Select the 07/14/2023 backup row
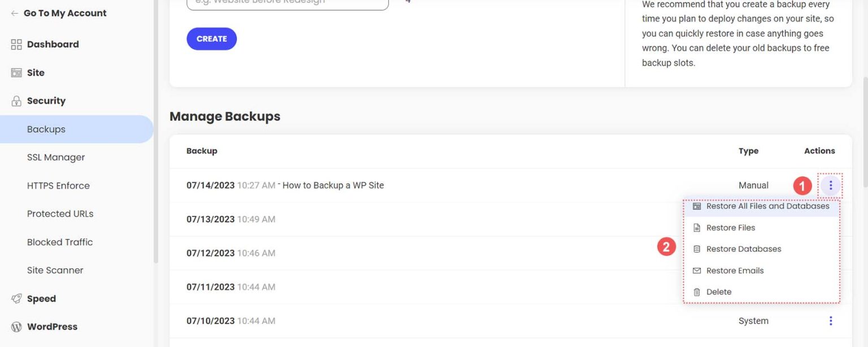This screenshot has width=868, height=347. click(x=510, y=185)
